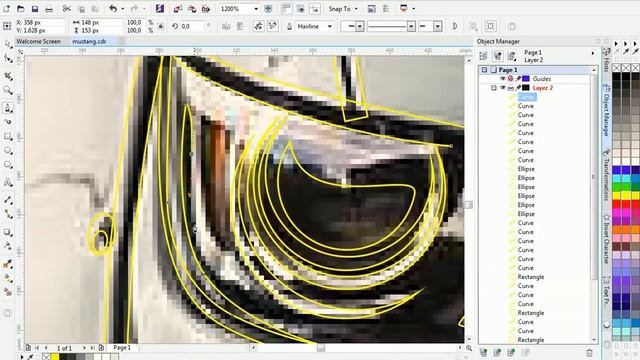640x360 pixels.
Task: Open the Hairline outline width dropdown
Action: tap(329, 27)
